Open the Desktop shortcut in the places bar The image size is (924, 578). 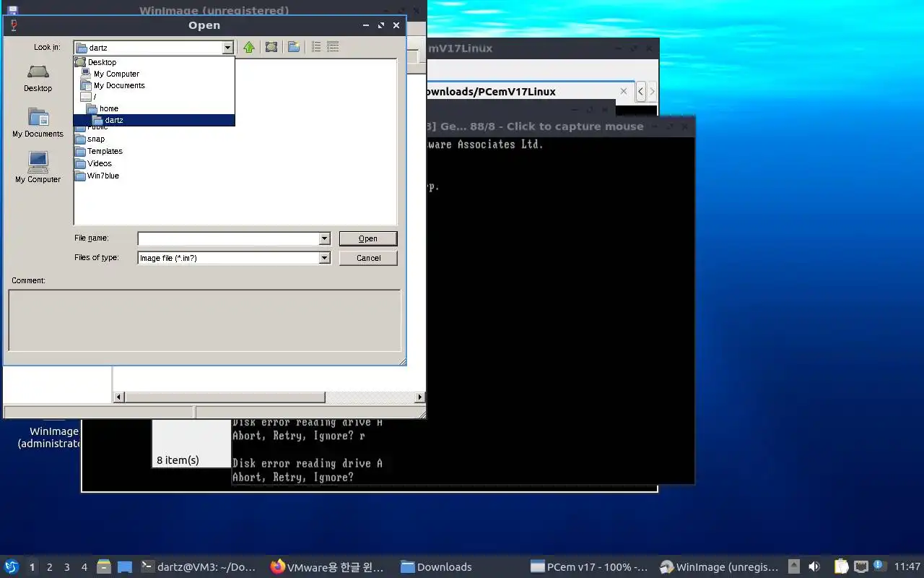38,78
